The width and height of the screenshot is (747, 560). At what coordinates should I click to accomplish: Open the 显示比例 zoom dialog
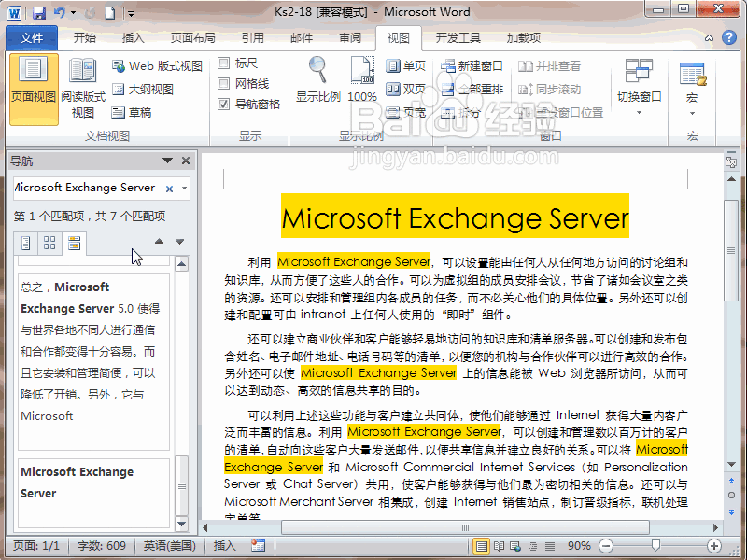tap(317, 79)
